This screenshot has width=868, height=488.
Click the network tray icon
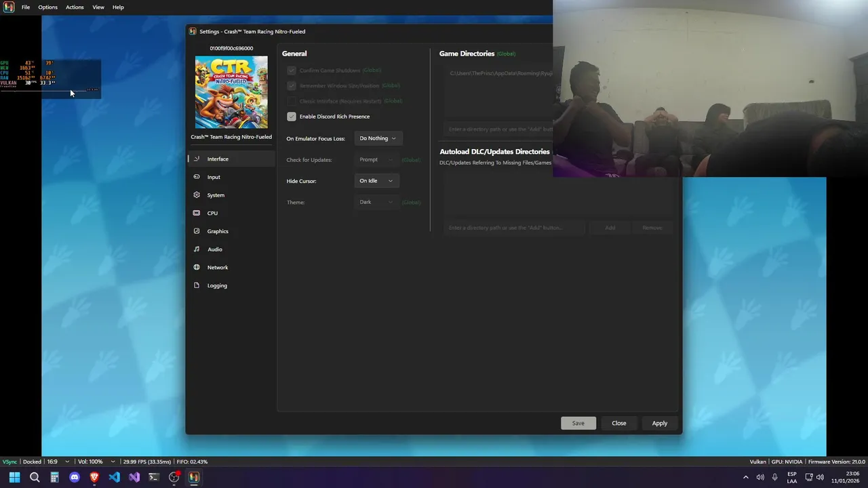pyautogui.click(x=809, y=477)
